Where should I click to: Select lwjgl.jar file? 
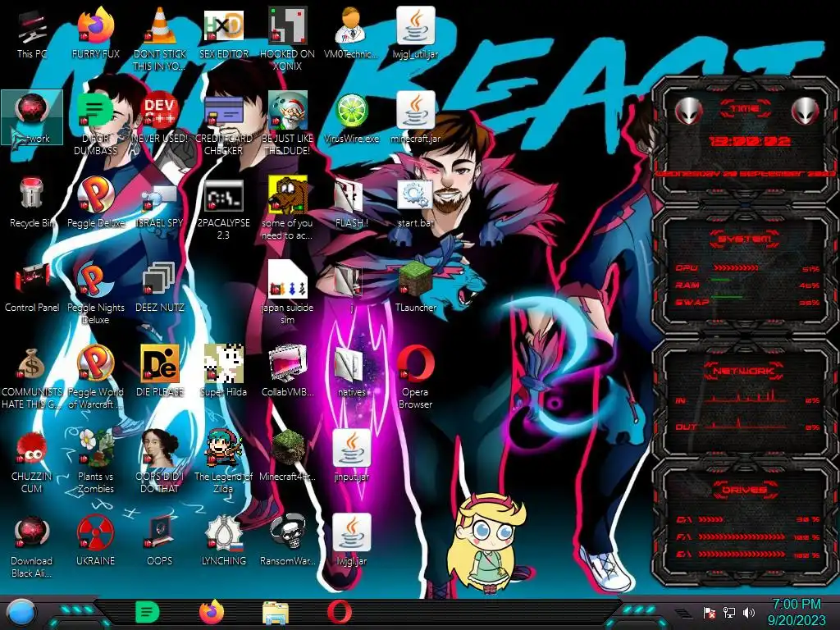[351, 541]
